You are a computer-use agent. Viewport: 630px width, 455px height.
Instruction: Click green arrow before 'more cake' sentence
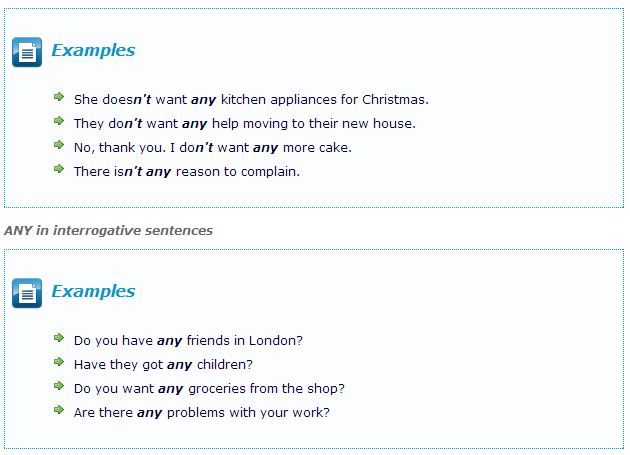point(59,146)
